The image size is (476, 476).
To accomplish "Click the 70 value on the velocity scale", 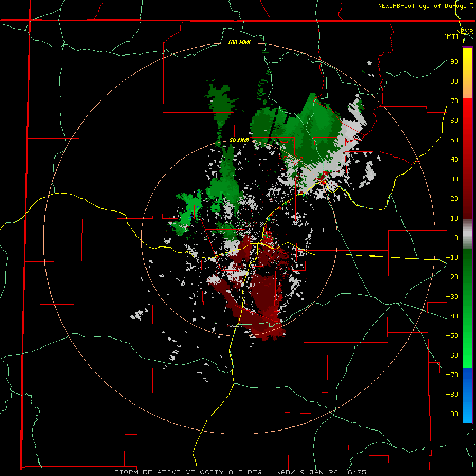I will tap(454, 101).
